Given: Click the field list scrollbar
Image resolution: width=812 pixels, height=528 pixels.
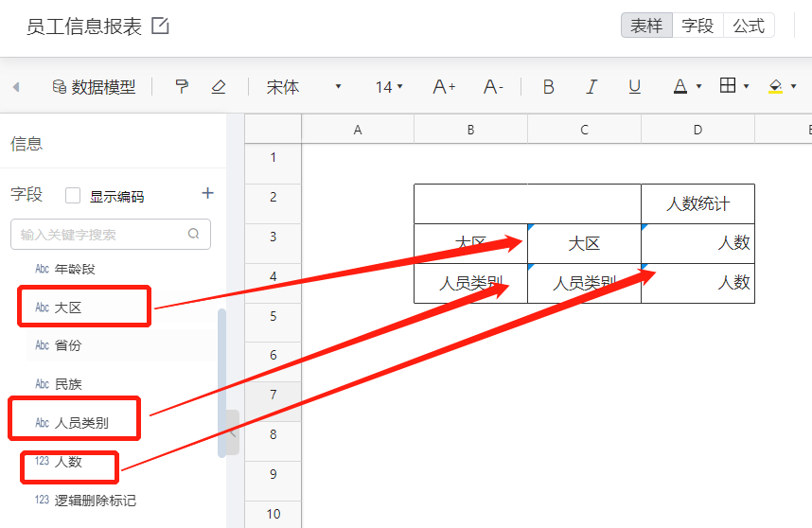Looking at the screenshot, I should pos(221,383).
